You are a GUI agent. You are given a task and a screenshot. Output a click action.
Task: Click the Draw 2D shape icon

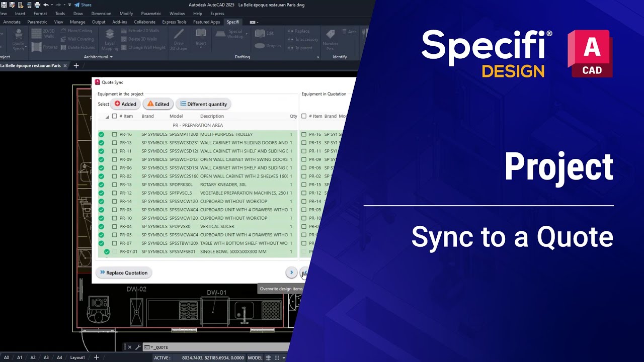[x=178, y=34]
